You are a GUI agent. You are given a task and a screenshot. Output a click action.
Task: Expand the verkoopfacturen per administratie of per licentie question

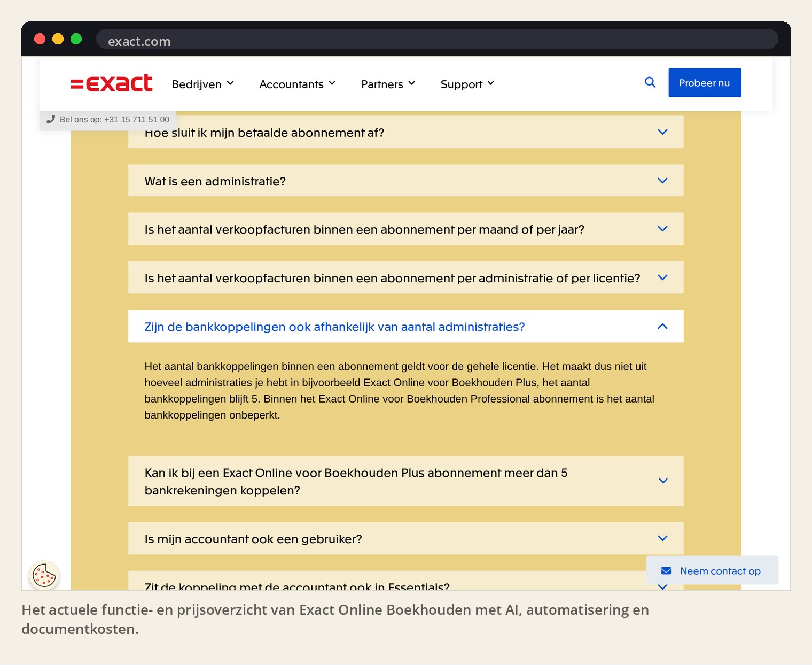coord(406,277)
